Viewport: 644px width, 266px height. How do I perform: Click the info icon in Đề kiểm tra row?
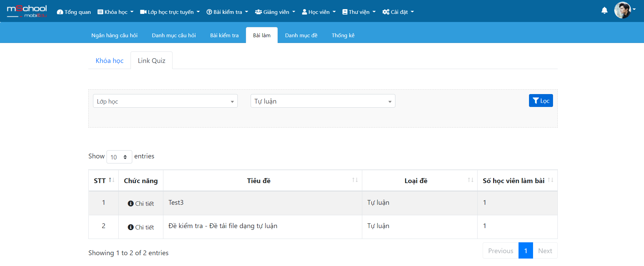click(x=131, y=227)
